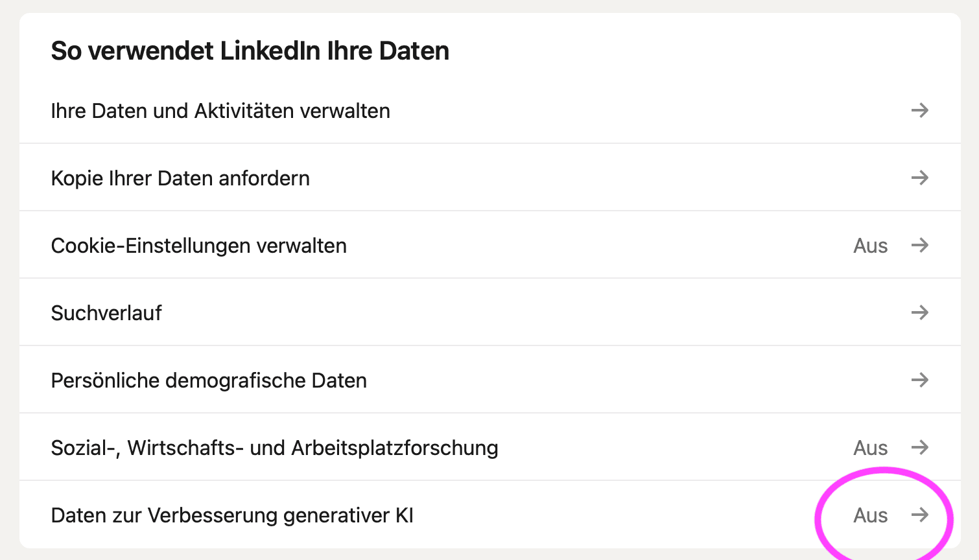Viewport: 979px width, 560px height.
Task: Open Cookie-Einstellungen verwalten settings
Action: point(198,246)
